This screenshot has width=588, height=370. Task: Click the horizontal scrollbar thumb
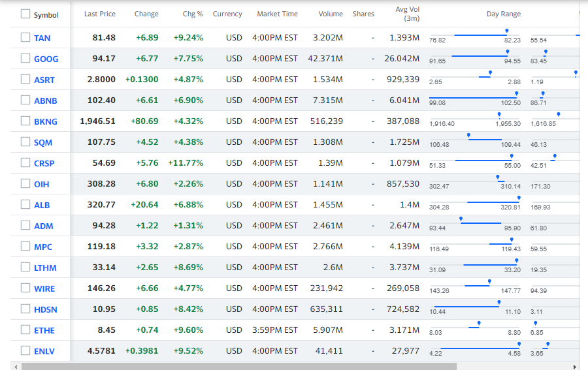coord(239,366)
